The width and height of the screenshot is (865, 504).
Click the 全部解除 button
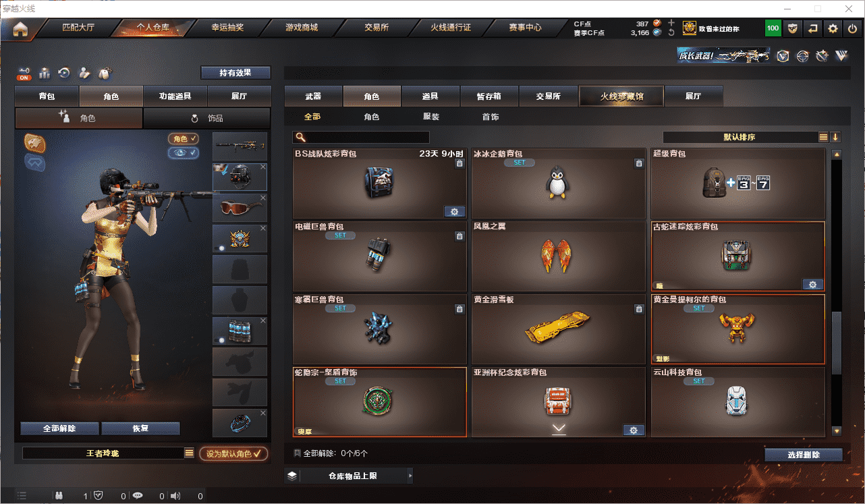coord(59,428)
